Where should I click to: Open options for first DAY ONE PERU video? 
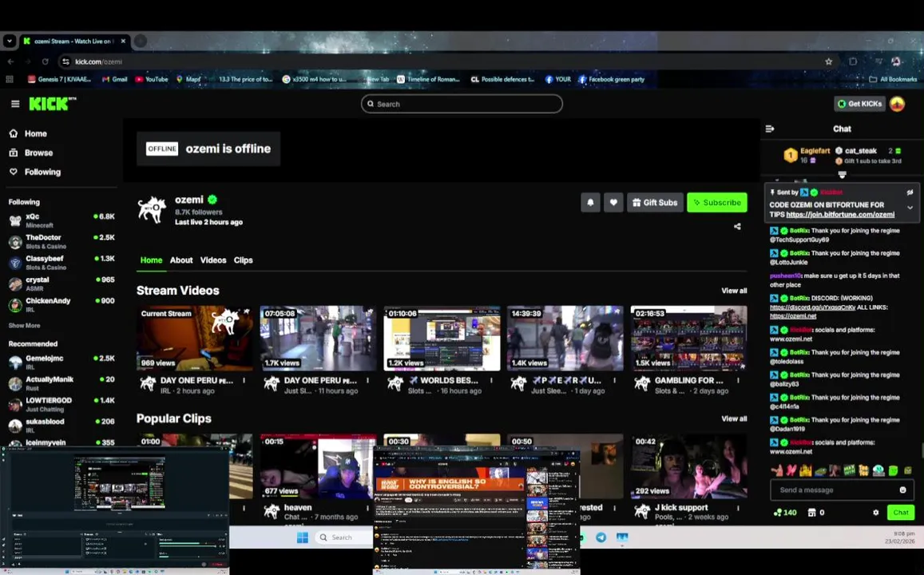tap(244, 381)
